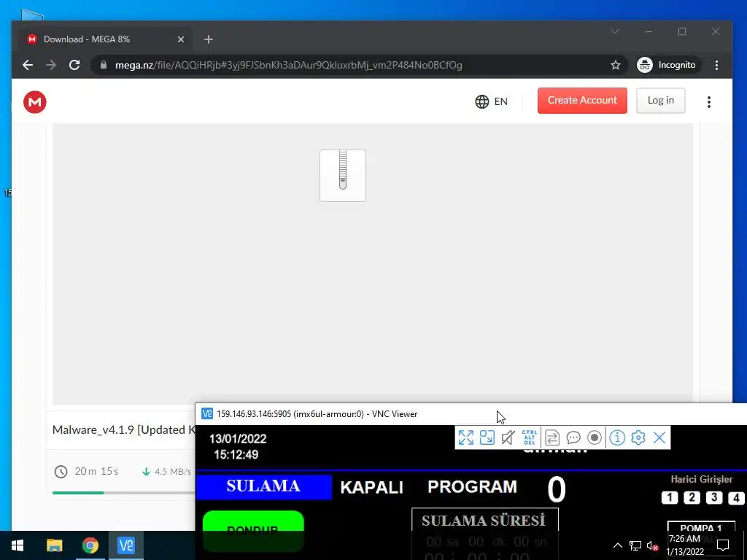Click the Log in button

(660, 101)
